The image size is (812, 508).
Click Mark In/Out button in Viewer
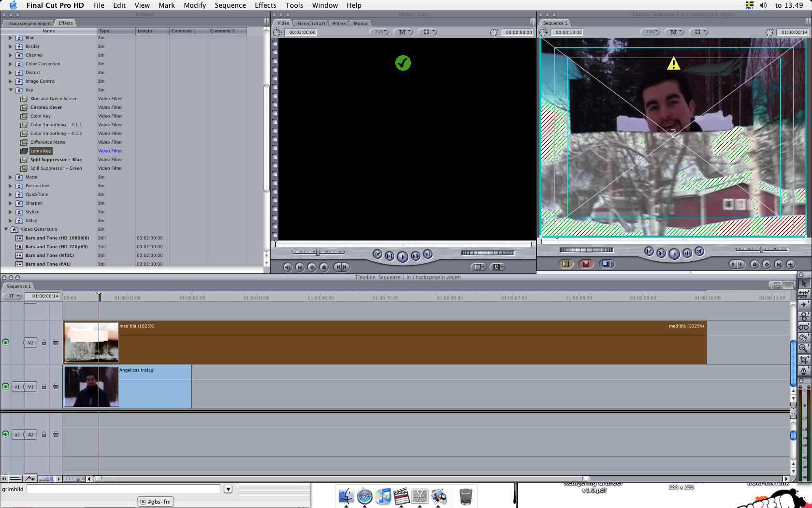click(341, 267)
